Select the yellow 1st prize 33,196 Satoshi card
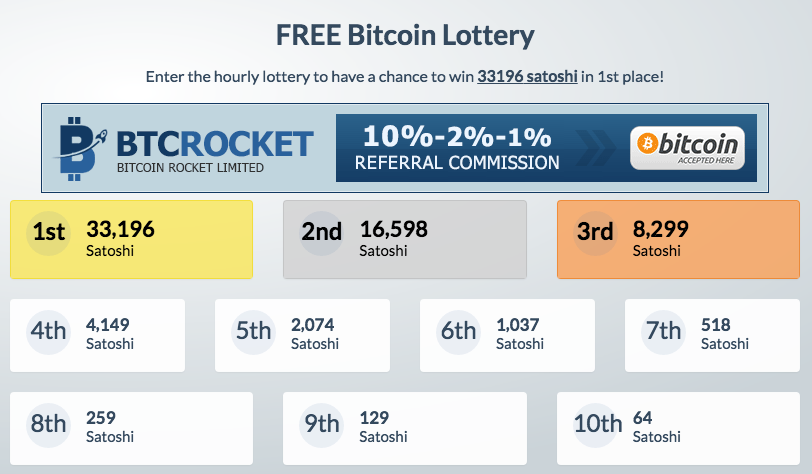Screen dimensions: 812x474 (x=132, y=239)
